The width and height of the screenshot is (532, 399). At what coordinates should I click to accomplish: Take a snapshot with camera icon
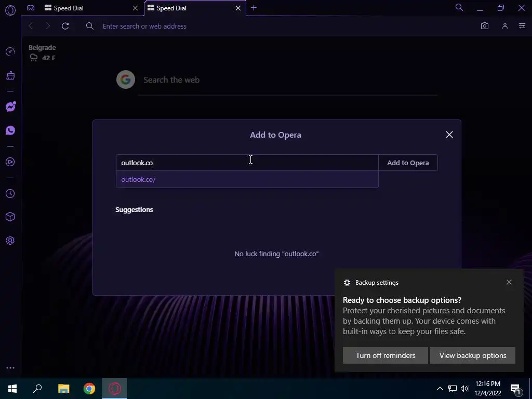click(x=485, y=26)
